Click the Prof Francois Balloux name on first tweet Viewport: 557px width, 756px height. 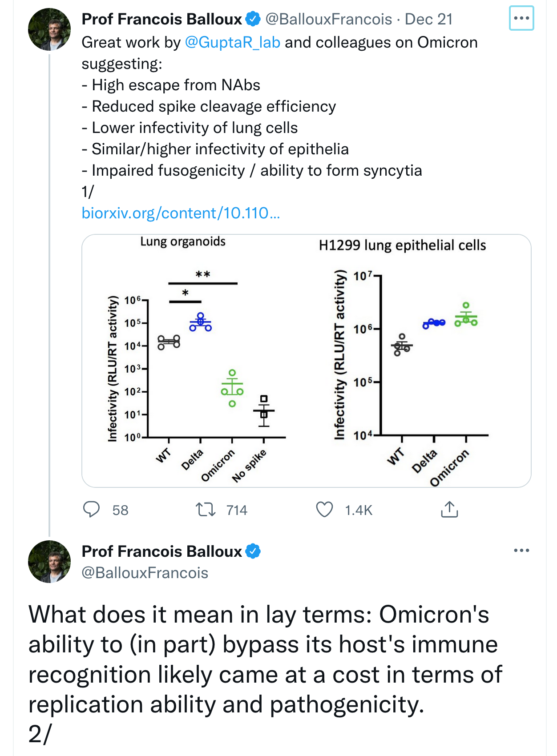162,19
